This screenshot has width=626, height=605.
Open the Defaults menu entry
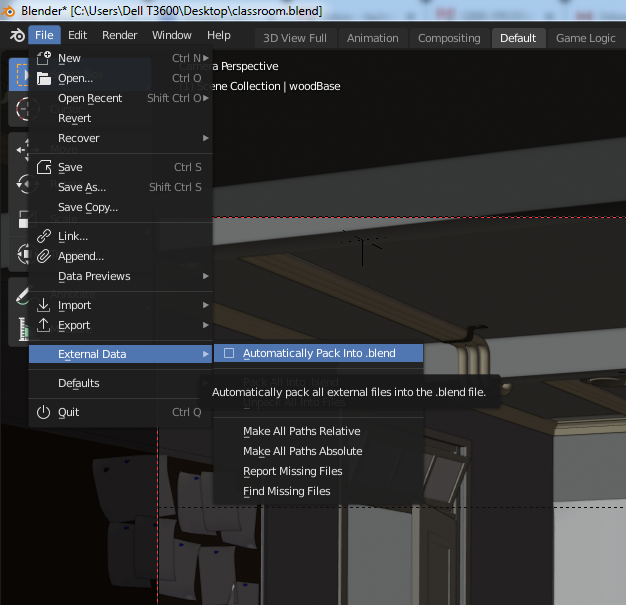coord(120,383)
